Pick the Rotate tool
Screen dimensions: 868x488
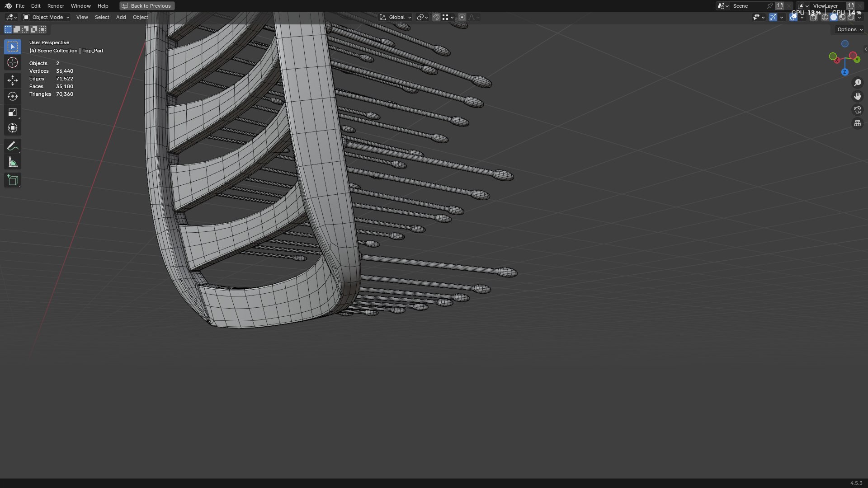click(x=13, y=96)
